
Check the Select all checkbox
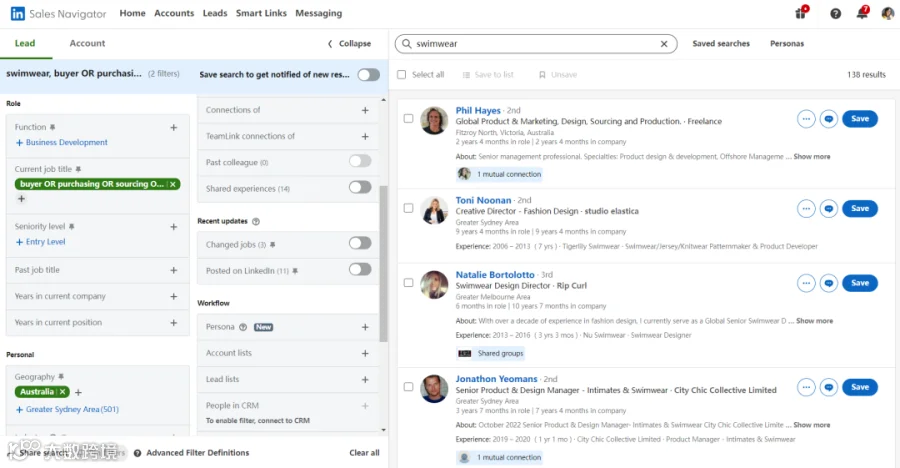click(x=402, y=75)
